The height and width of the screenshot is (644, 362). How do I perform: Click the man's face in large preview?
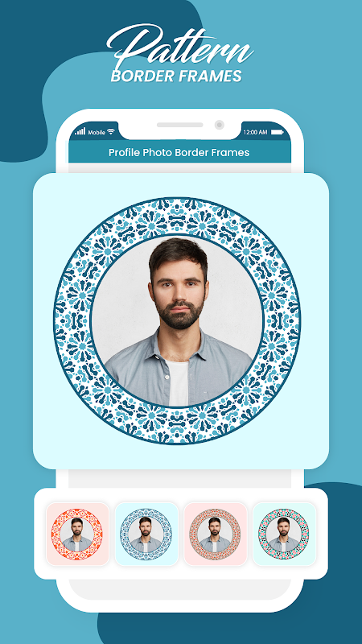tap(179, 291)
